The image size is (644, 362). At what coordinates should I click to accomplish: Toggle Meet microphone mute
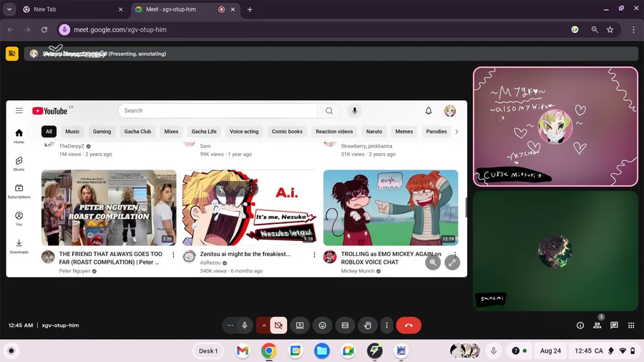(245, 326)
